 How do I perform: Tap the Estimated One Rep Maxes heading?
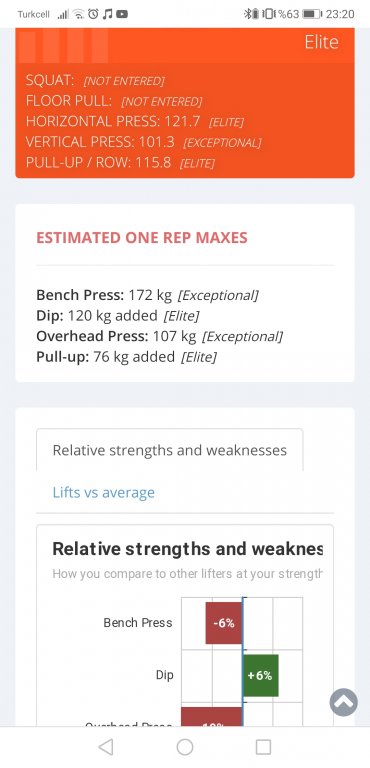(142, 238)
